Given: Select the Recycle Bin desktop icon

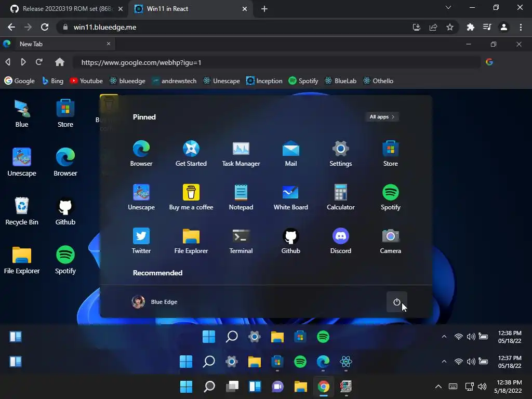Looking at the screenshot, I should coord(22,211).
